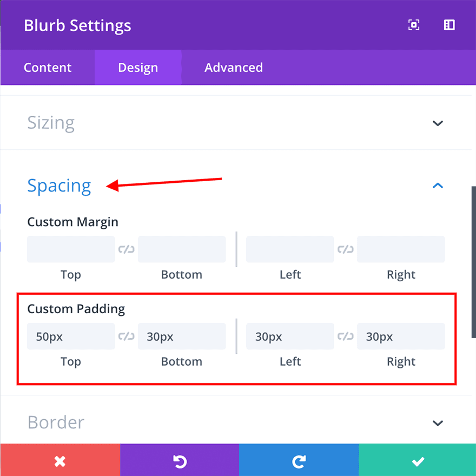The image size is (476, 476).
Task: Click the Custom Padding Right input field
Action: [x=401, y=336]
